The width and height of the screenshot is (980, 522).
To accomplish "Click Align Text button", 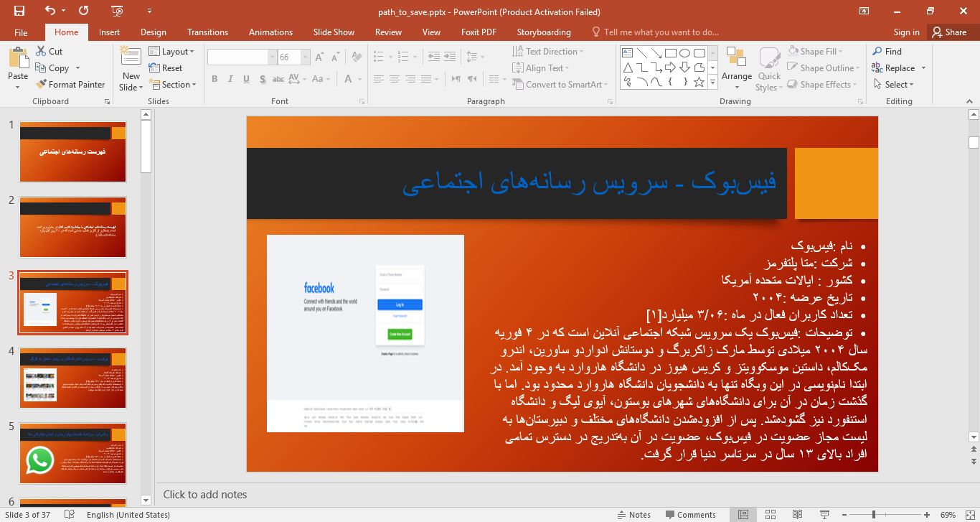I will [541, 68].
